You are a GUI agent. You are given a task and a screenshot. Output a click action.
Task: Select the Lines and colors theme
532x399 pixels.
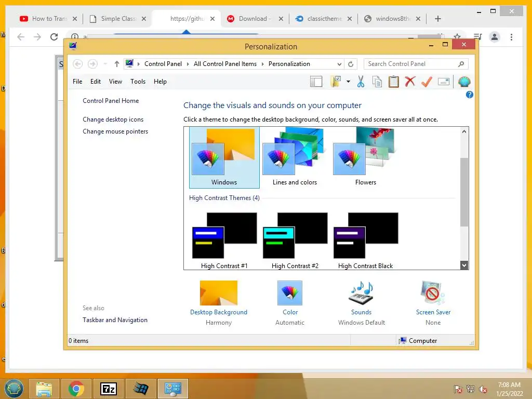(295, 157)
